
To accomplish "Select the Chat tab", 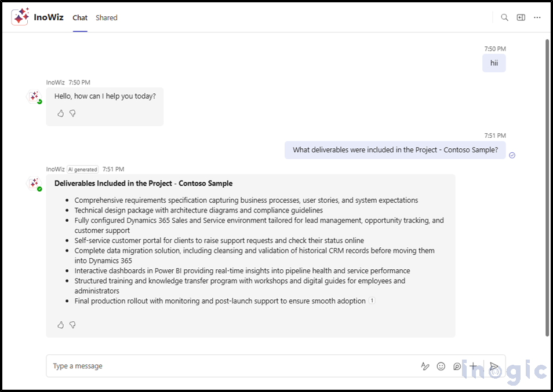I will coord(79,17).
